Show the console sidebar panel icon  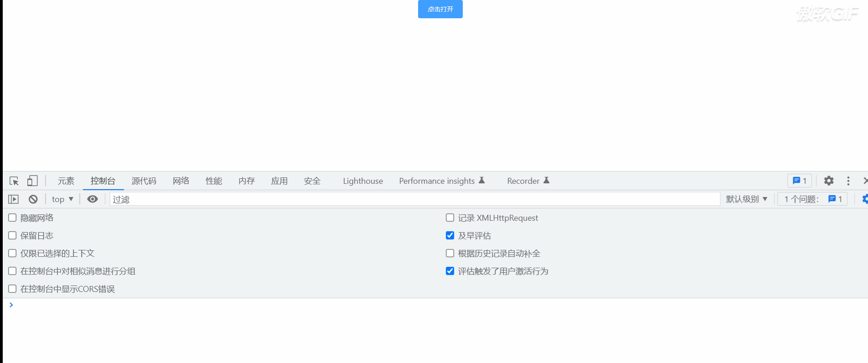(x=14, y=199)
